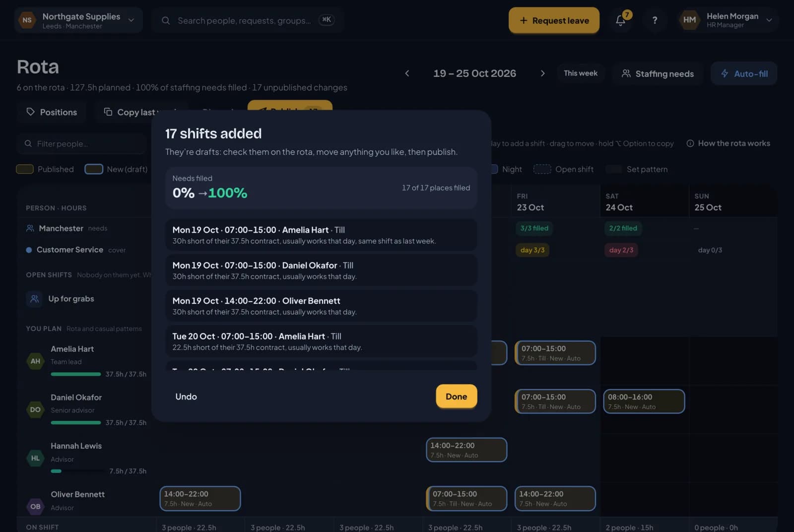Click Oliver Bennett's OB avatar
Image resolution: width=794 pixels, height=532 pixels.
click(x=35, y=507)
